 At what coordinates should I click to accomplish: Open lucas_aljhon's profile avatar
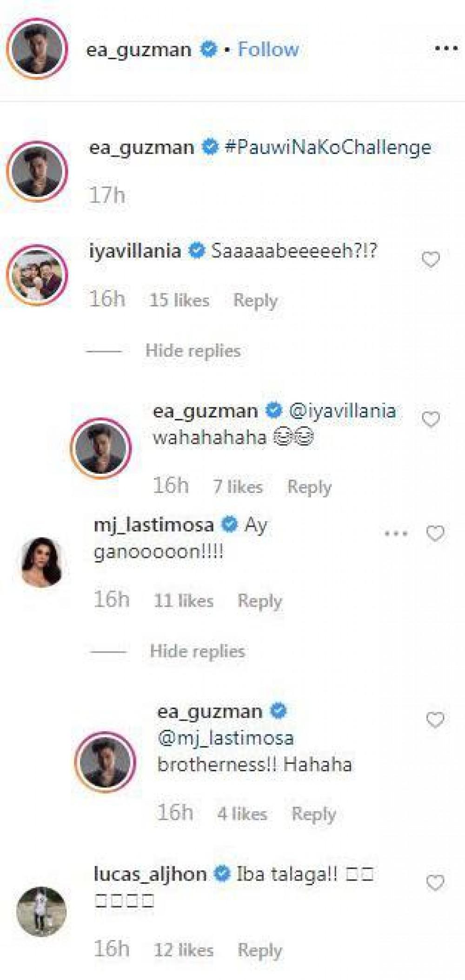tap(41, 911)
